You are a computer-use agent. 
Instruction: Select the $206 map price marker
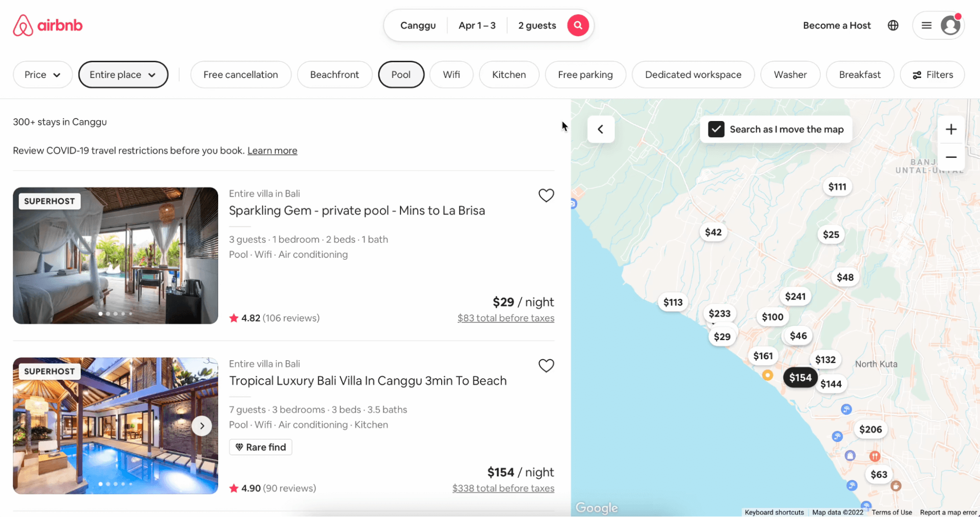[x=870, y=430]
